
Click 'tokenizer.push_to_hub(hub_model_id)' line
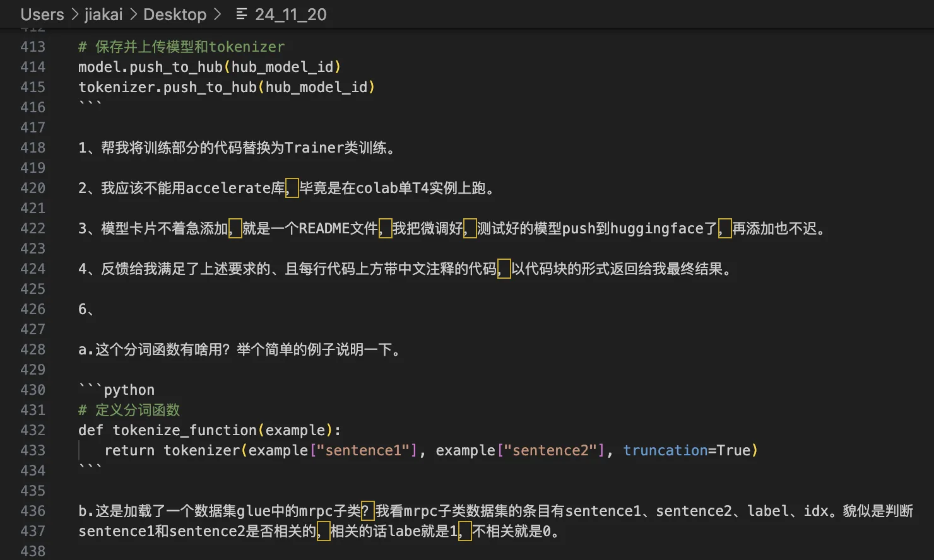tap(227, 87)
